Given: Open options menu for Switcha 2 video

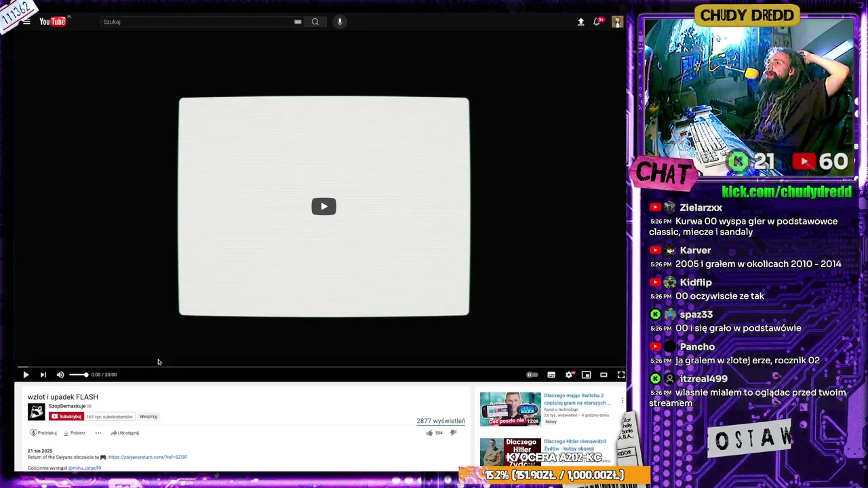Looking at the screenshot, I should pos(622,400).
